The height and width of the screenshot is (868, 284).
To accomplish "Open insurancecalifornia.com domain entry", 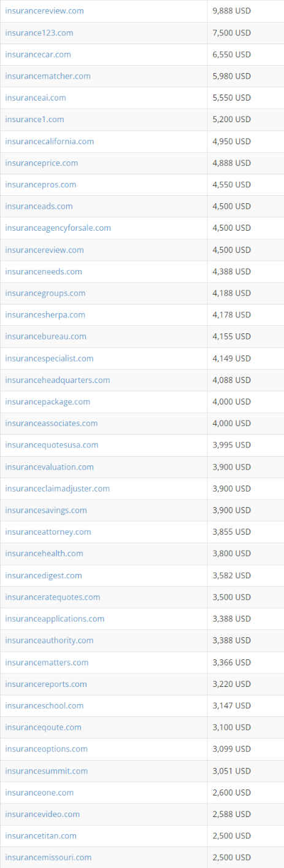I will pos(50,141).
